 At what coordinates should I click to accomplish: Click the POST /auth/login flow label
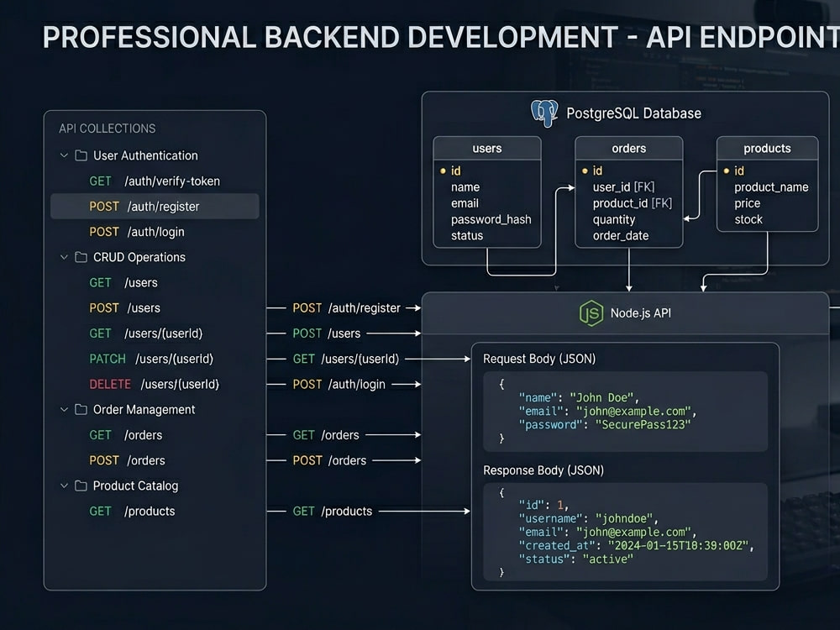point(339,384)
